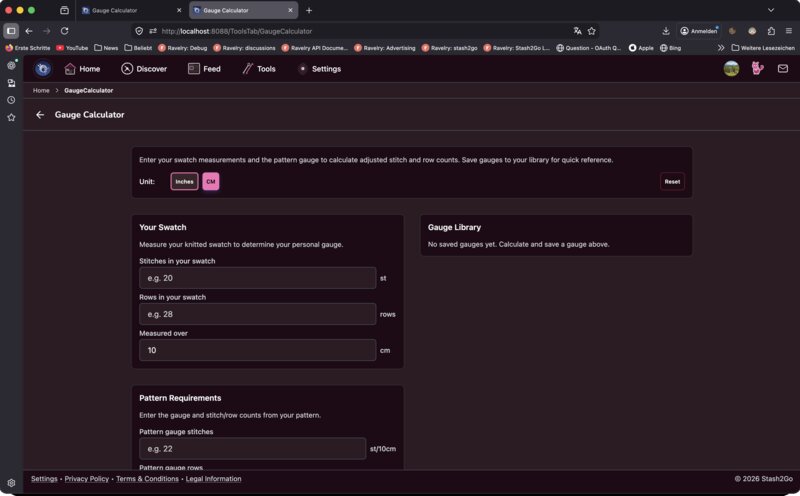Screen dimensions: 800x496
Task: Open the Discover navigation item
Action: coord(144,69)
